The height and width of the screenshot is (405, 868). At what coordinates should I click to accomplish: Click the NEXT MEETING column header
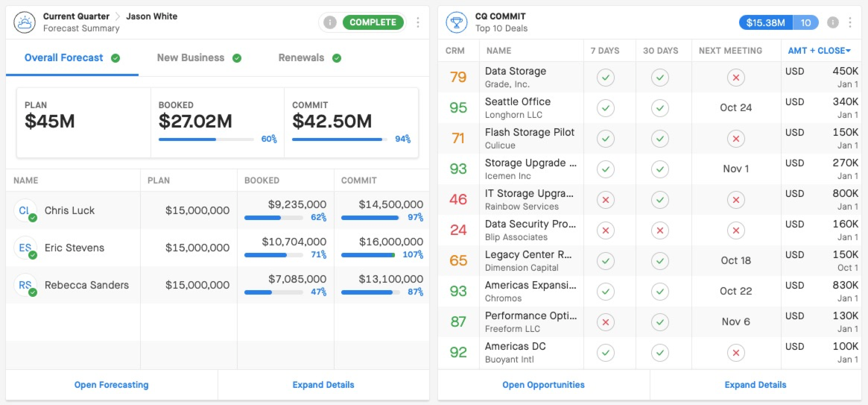tap(731, 51)
